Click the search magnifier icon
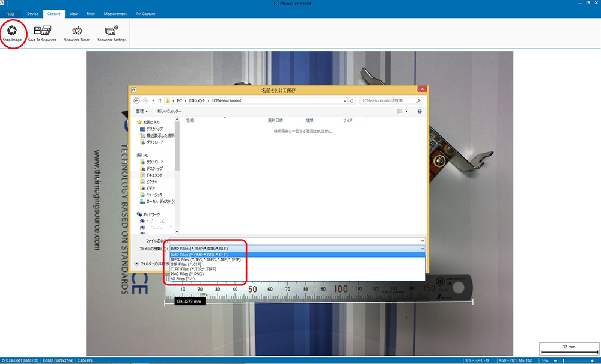 pyautogui.click(x=418, y=101)
